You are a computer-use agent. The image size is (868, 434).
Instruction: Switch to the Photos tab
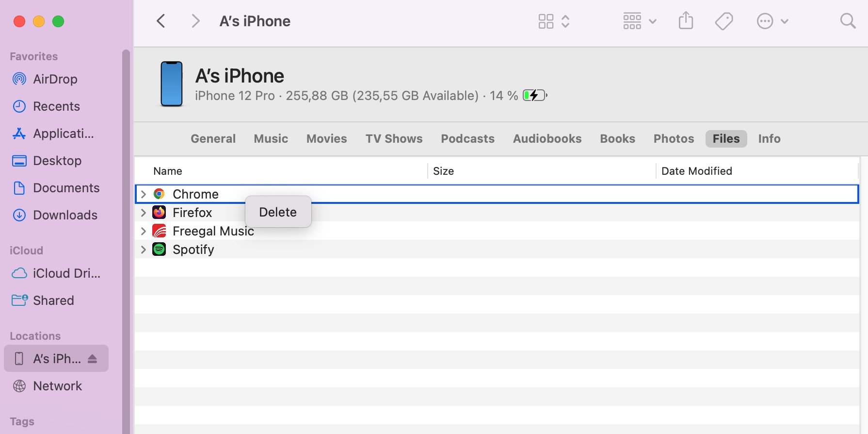[674, 139]
